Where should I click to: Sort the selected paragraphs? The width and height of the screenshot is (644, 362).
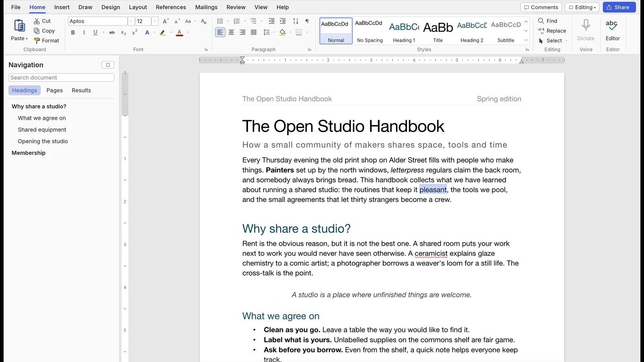point(296,21)
